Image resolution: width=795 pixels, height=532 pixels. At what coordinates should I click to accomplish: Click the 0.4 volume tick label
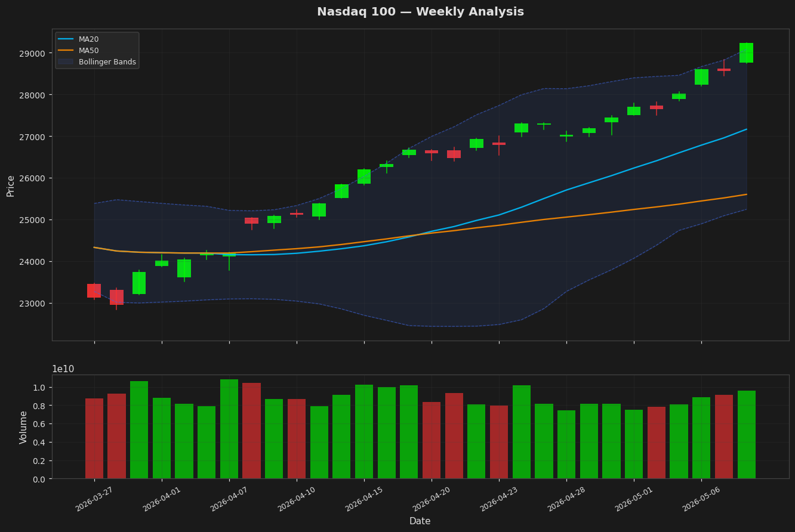(x=39, y=443)
